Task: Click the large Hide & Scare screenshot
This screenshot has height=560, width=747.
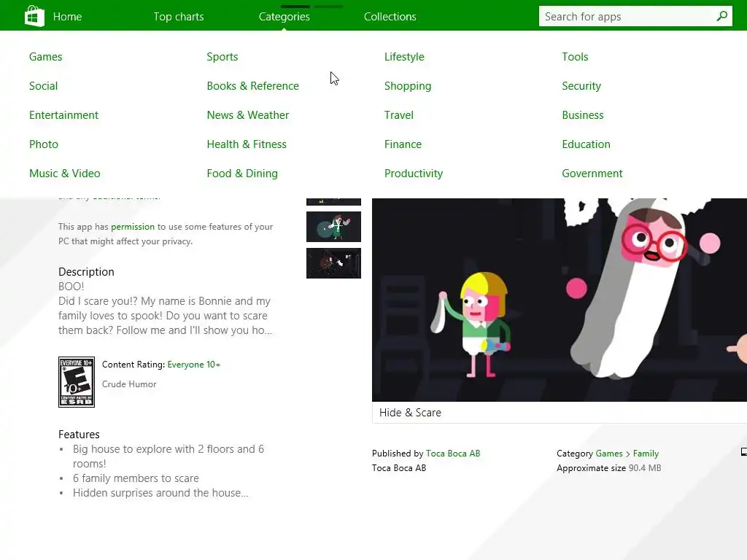Action: [x=560, y=300]
